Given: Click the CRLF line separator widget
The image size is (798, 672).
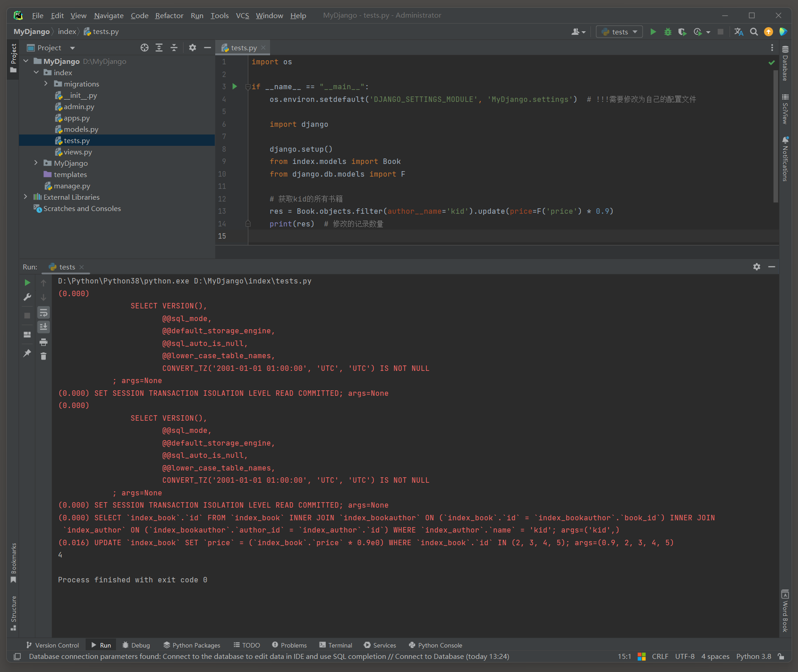Looking at the screenshot, I should click(660, 657).
